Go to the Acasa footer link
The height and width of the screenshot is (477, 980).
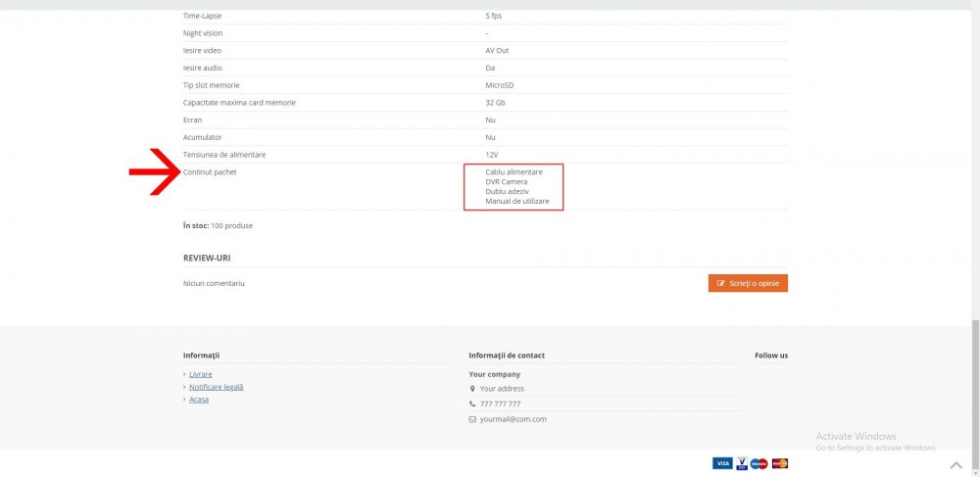coord(199,399)
